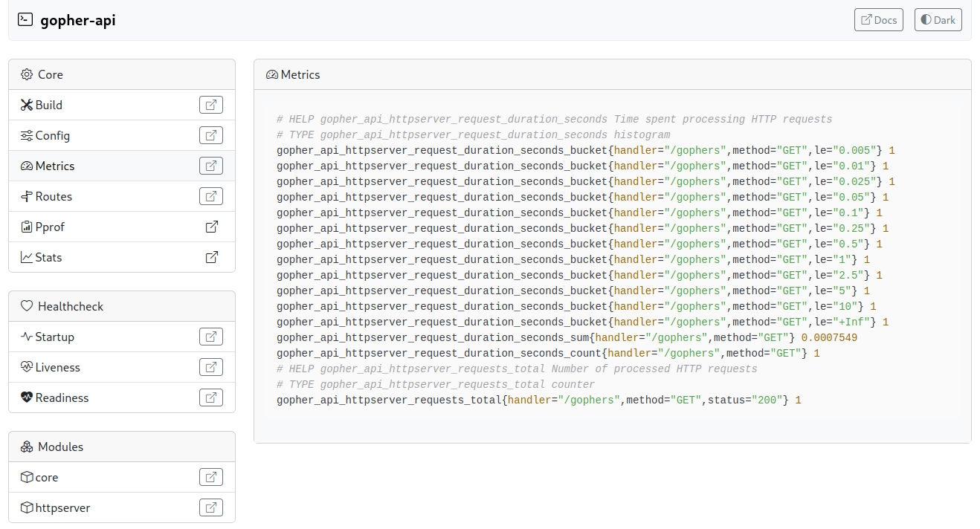Image resolution: width=980 pixels, height=529 pixels.
Task: Click the requests_total status="200" line
Action: [539, 400]
